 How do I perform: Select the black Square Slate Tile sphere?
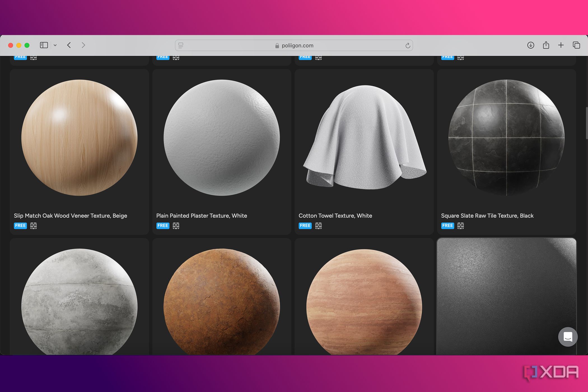(x=506, y=138)
